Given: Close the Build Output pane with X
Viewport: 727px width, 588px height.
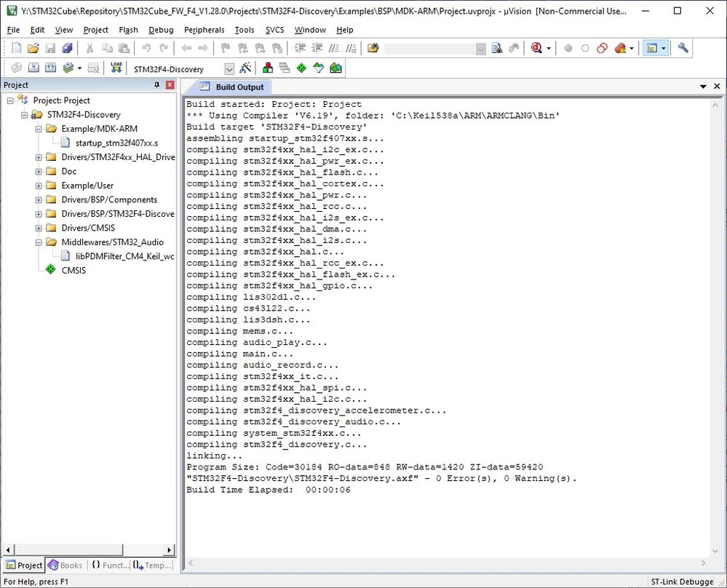Looking at the screenshot, I should [x=717, y=87].
